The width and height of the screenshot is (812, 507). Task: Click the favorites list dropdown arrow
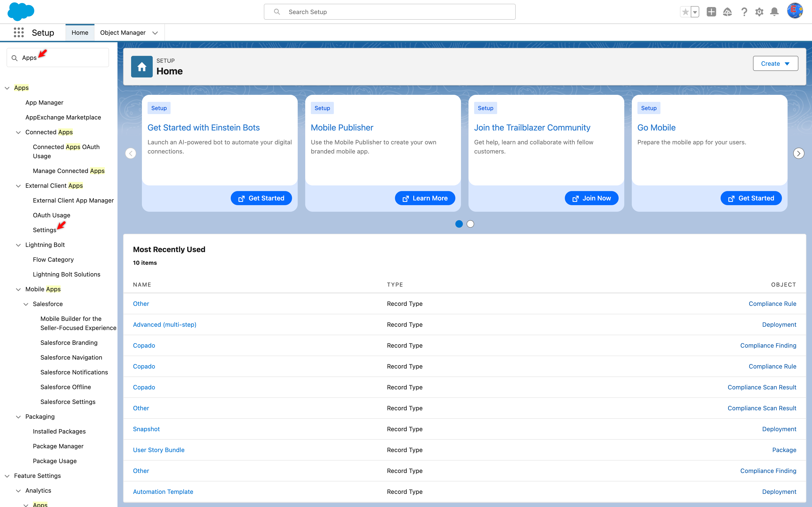tap(694, 12)
